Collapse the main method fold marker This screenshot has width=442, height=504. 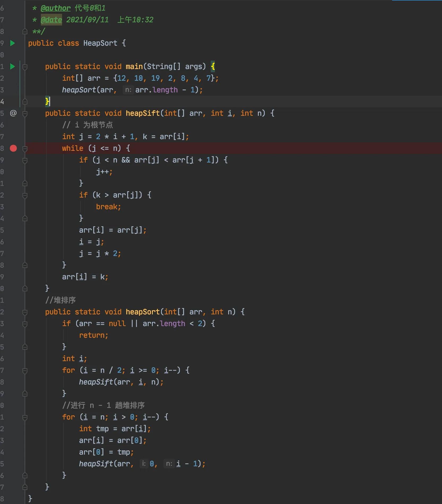(25, 67)
